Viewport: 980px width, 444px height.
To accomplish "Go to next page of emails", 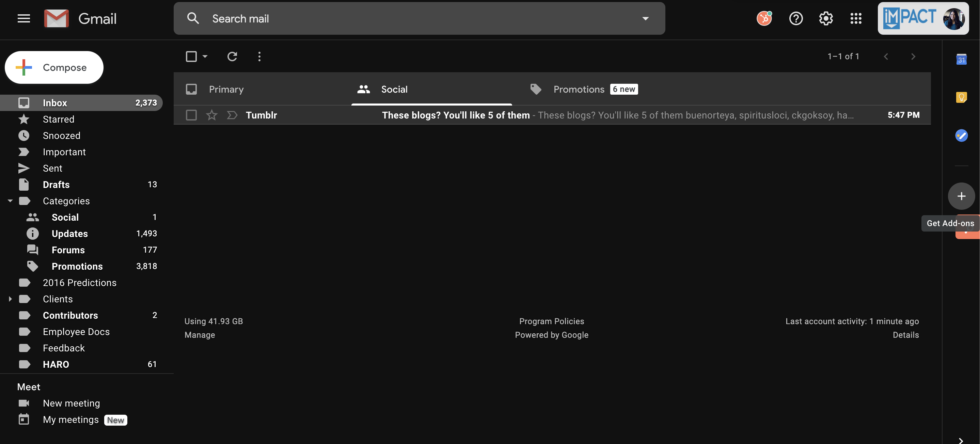I will tap(913, 56).
